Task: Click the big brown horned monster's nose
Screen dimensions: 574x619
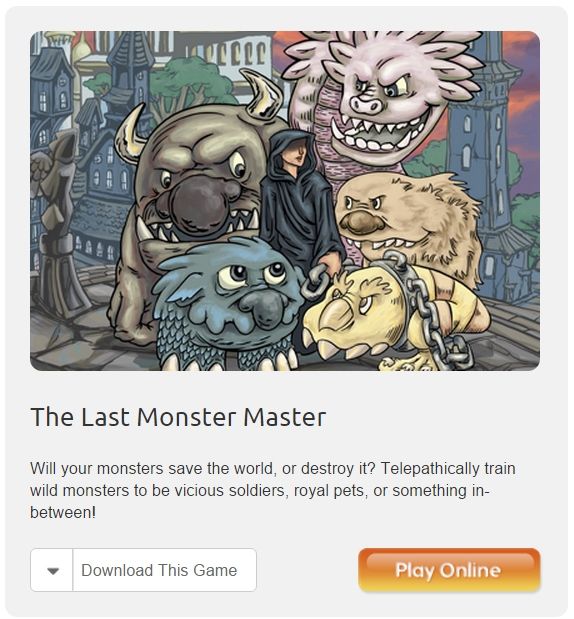Action: 199,201
